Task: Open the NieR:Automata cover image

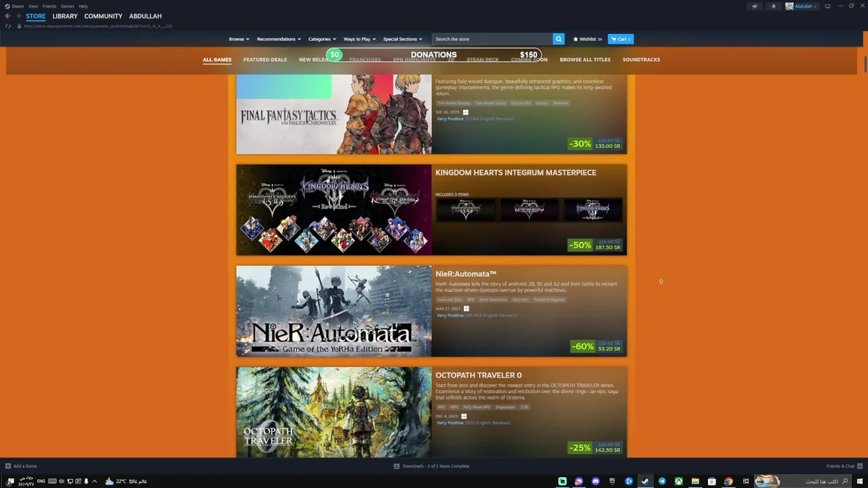Action: click(334, 311)
